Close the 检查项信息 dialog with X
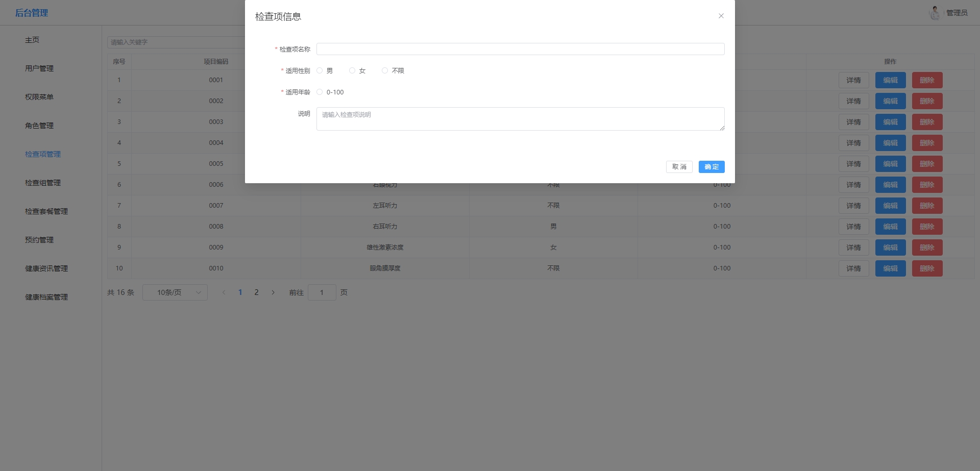 coord(721,16)
